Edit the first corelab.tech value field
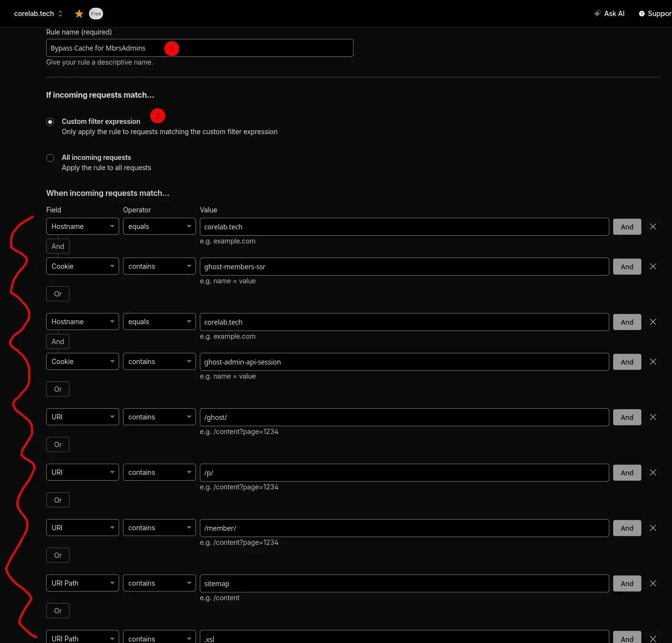The image size is (672, 643). tap(404, 227)
